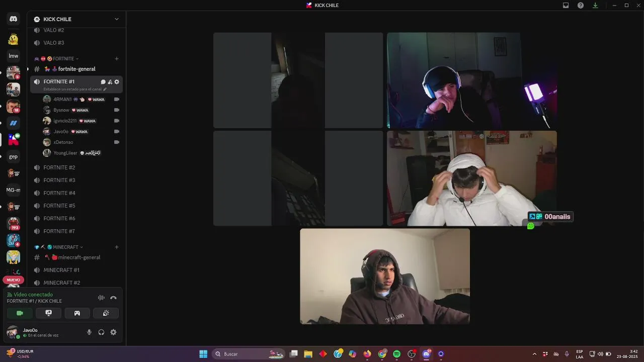The width and height of the screenshot is (644, 362).
Task: Open Spotify from taskbar
Action: pyautogui.click(x=396, y=354)
